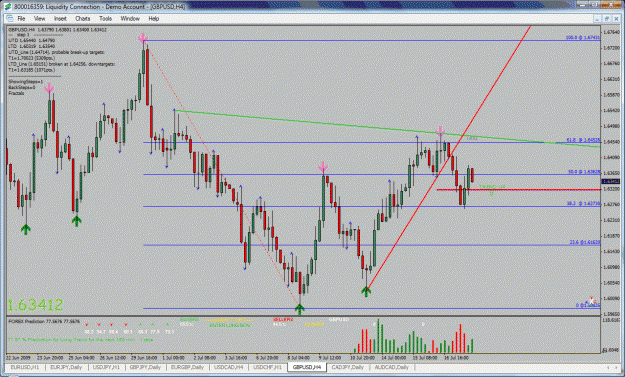Click the current price marker on price scale

click(x=611, y=181)
